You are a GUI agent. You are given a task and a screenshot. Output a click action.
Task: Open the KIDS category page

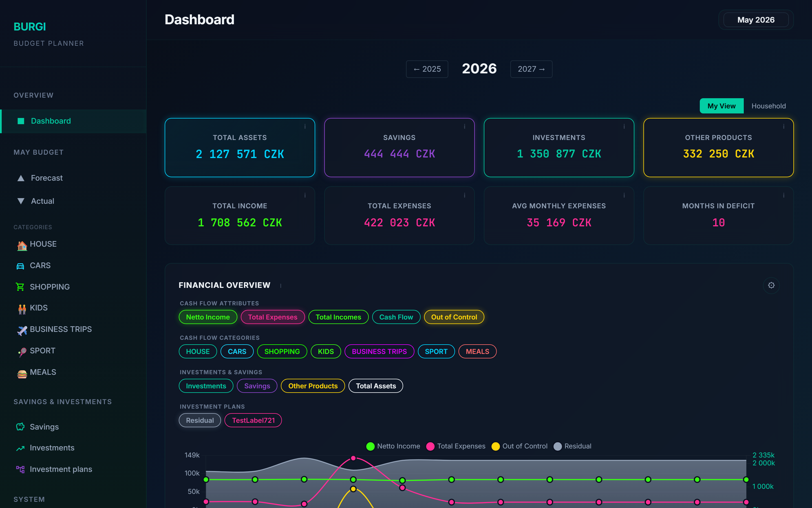click(x=73, y=308)
